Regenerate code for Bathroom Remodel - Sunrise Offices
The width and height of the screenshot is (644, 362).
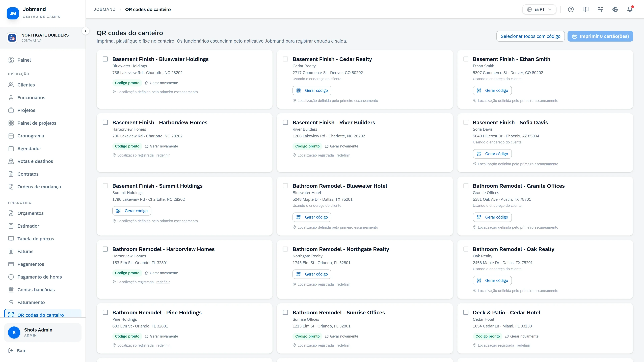(x=341, y=336)
